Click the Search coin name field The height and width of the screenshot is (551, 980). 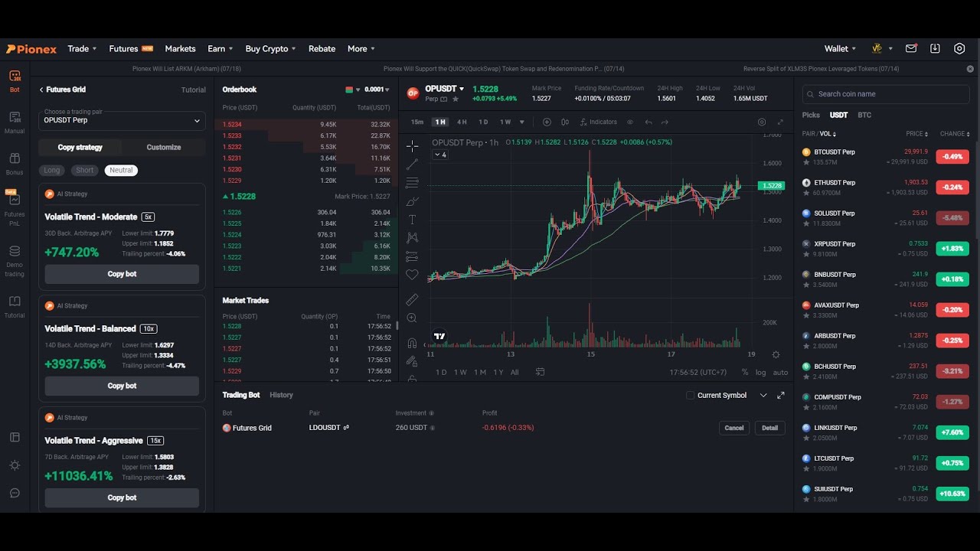click(886, 94)
